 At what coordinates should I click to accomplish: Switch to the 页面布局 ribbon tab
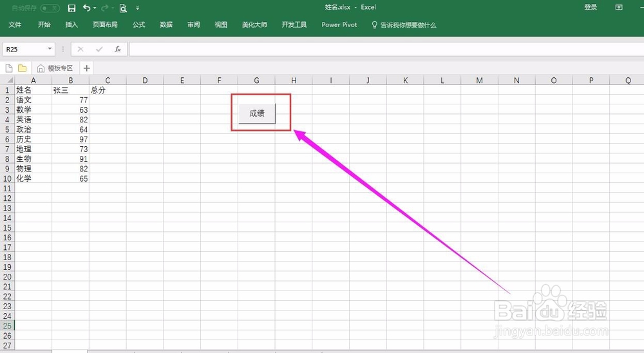[105, 24]
